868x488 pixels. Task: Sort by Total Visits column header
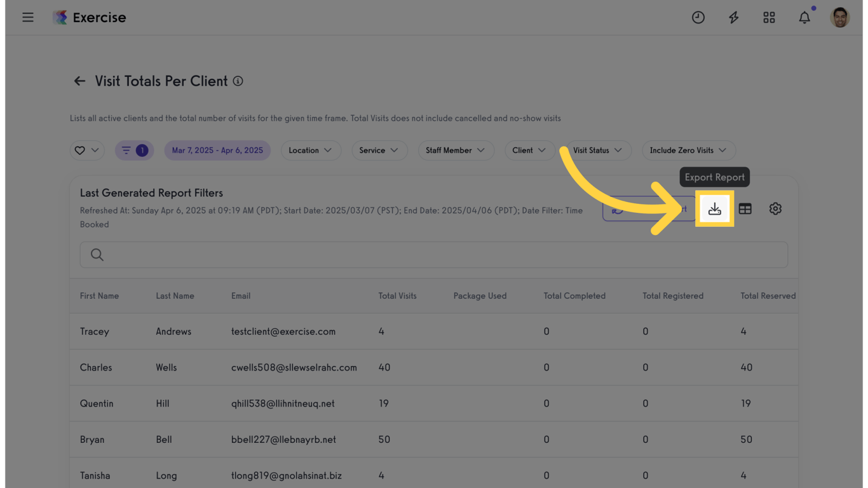coord(397,296)
